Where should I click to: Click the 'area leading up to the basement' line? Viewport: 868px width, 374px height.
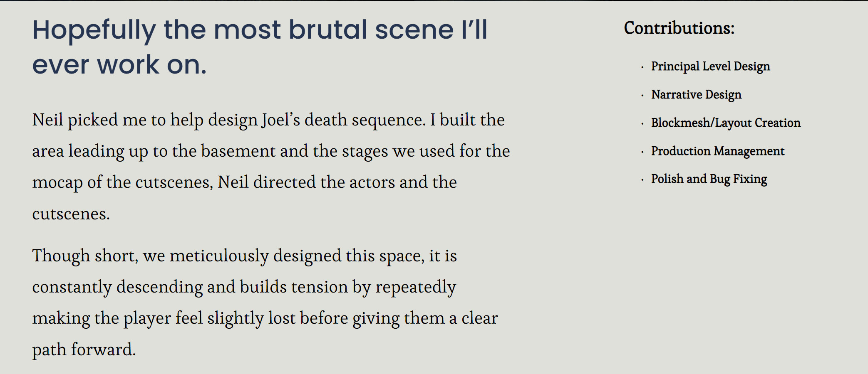(x=271, y=151)
